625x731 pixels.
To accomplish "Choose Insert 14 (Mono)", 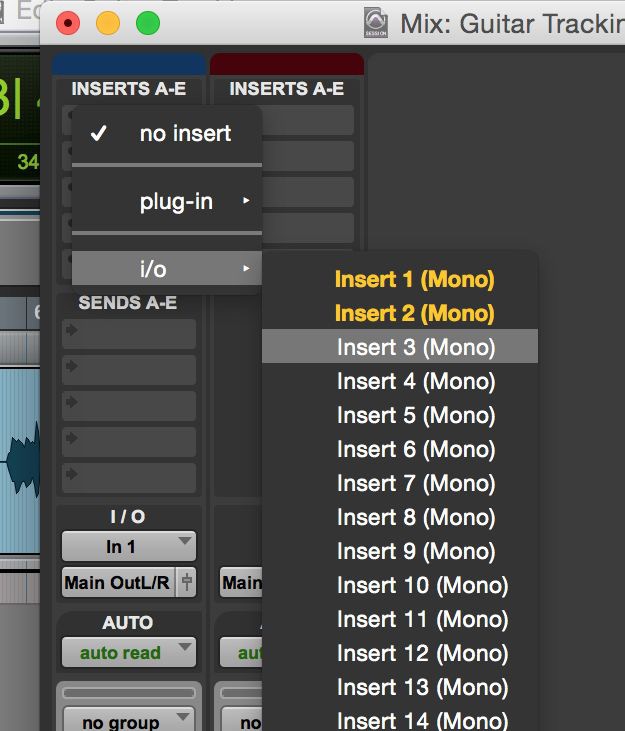I will [x=400, y=719].
